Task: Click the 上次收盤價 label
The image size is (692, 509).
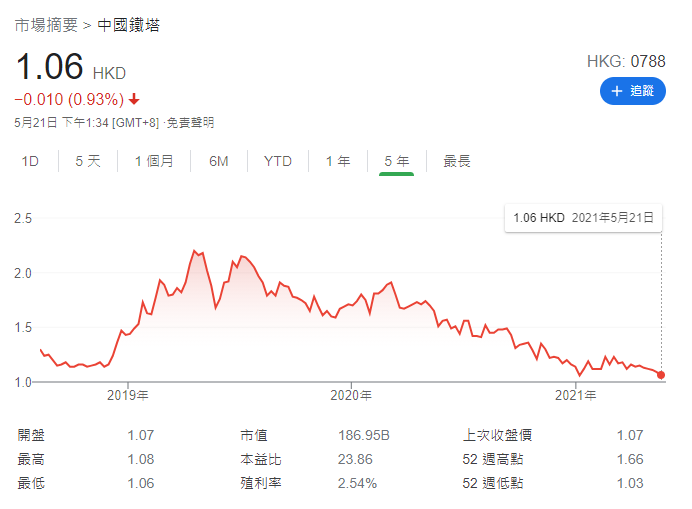Action: (497, 435)
